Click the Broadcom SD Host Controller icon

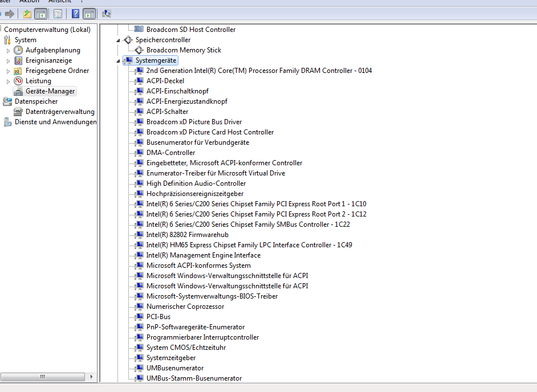pyautogui.click(x=139, y=28)
